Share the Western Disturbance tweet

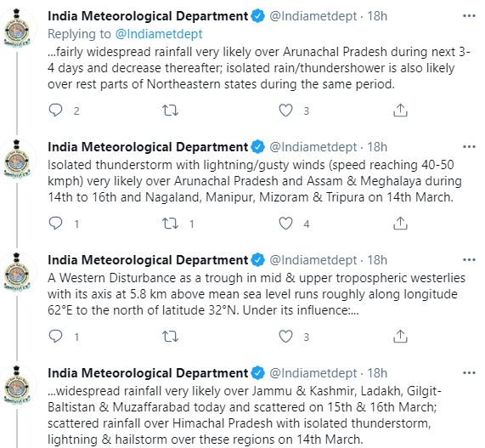pyautogui.click(x=400, y=337)
